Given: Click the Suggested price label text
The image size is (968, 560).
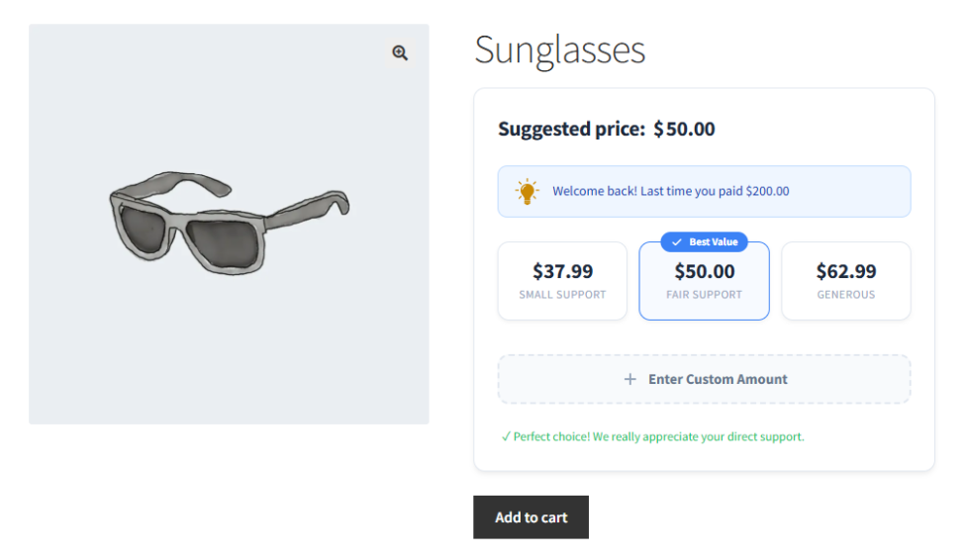Looking at the screenshot, I should [571, 129].
